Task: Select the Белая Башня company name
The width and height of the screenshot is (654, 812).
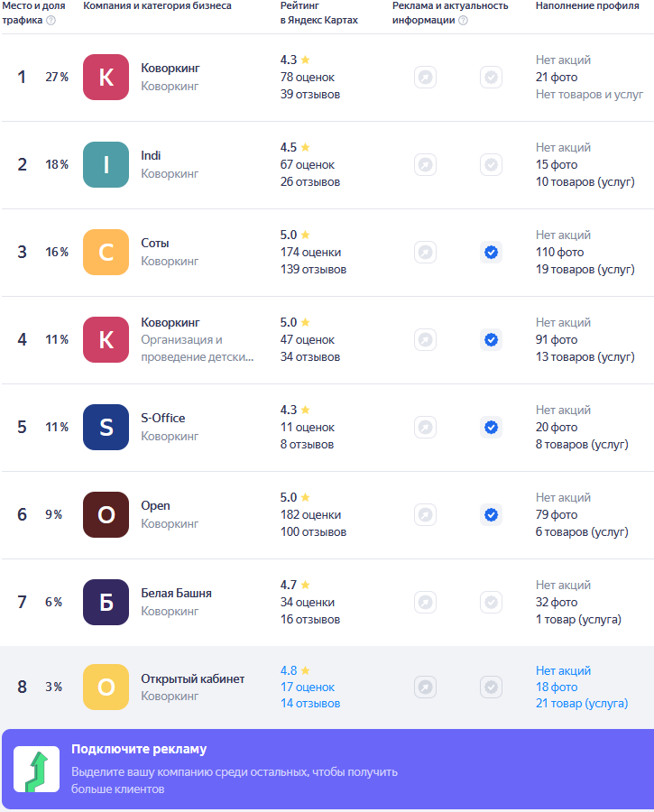Action: tap(177, 594)
